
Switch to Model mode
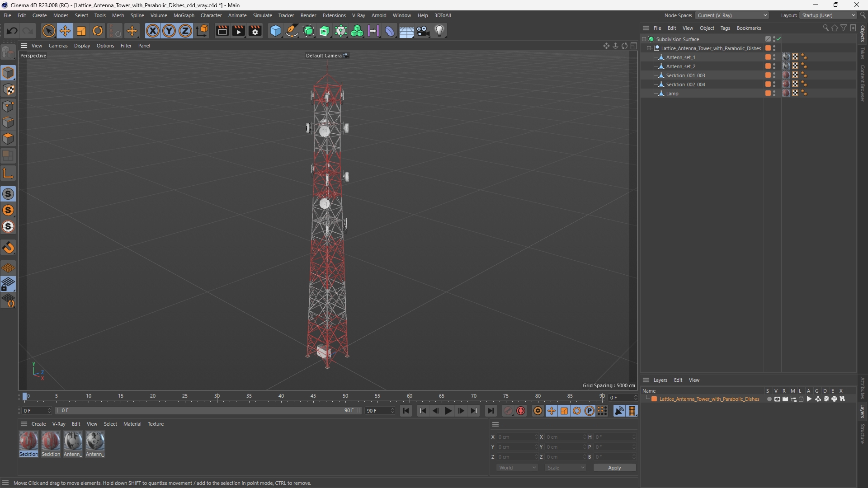click(x=8, y=73)
